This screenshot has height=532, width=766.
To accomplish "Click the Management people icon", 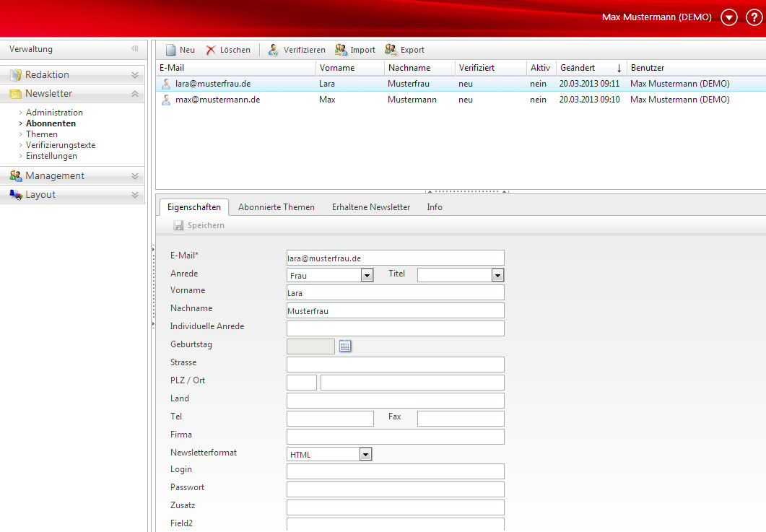I will click(16, 176).
